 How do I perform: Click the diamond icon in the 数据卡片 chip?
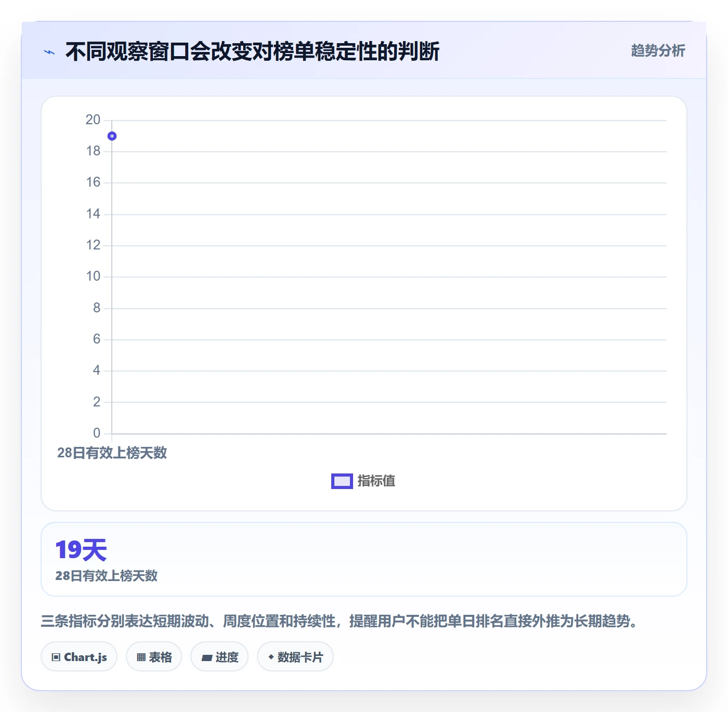pyautogui.click(x=271, y=657)
